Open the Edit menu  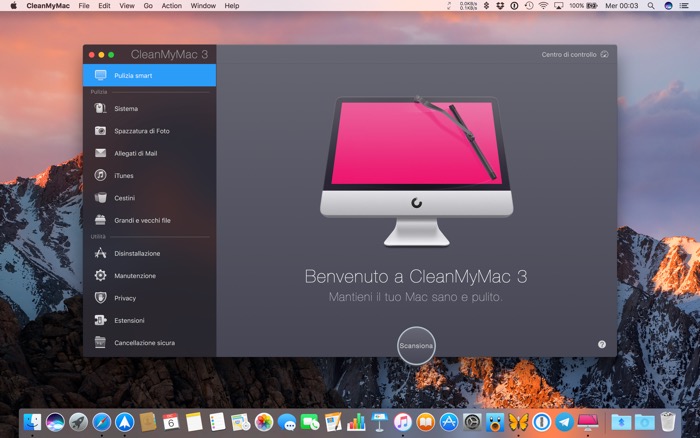tap(104, 6)
